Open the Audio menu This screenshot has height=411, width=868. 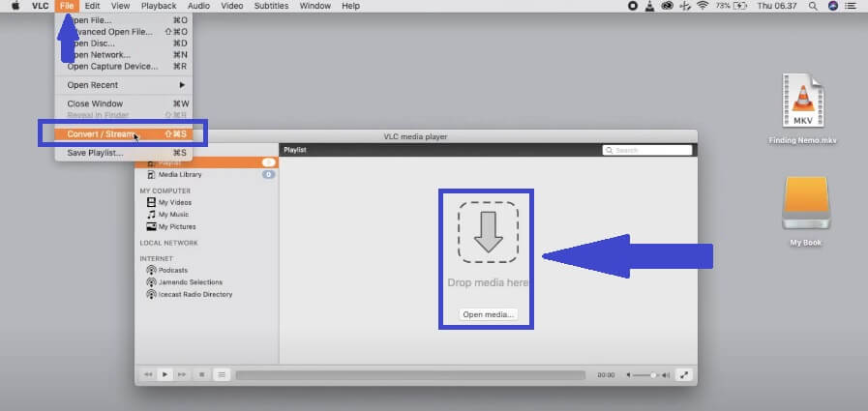click(x=198, y=6)
